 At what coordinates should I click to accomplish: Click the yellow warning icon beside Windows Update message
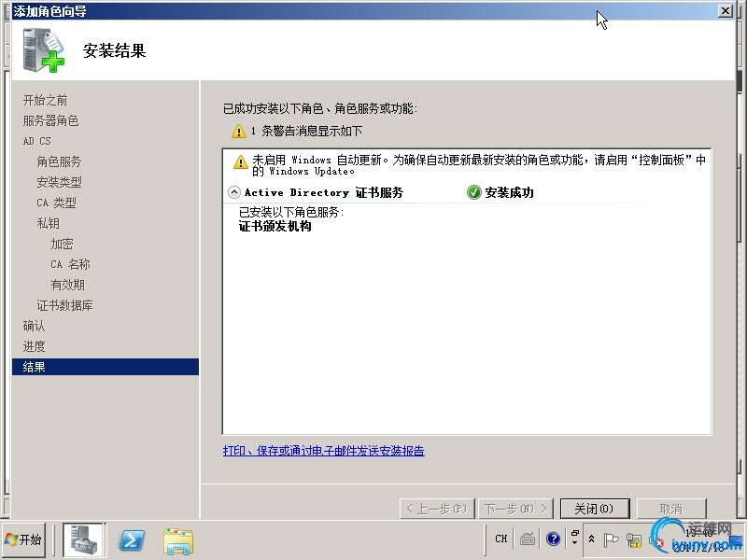click(x=241, y=162)
